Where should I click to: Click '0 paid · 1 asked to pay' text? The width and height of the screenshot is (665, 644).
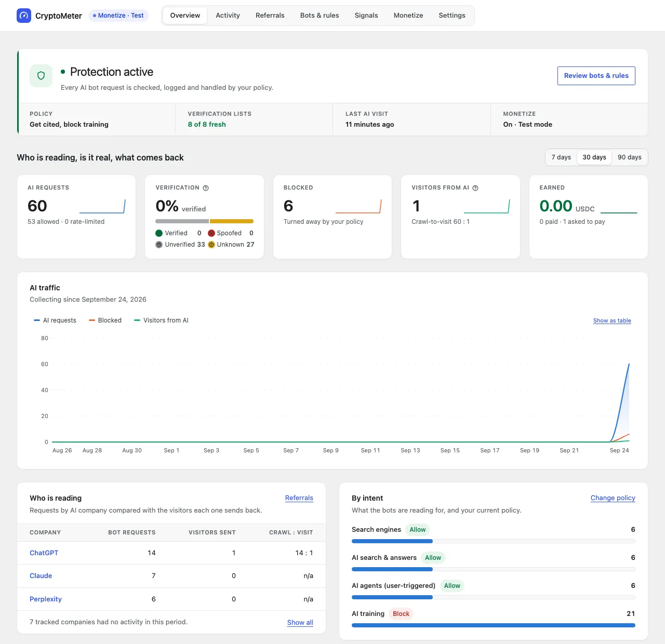click(x=572, y=222)
